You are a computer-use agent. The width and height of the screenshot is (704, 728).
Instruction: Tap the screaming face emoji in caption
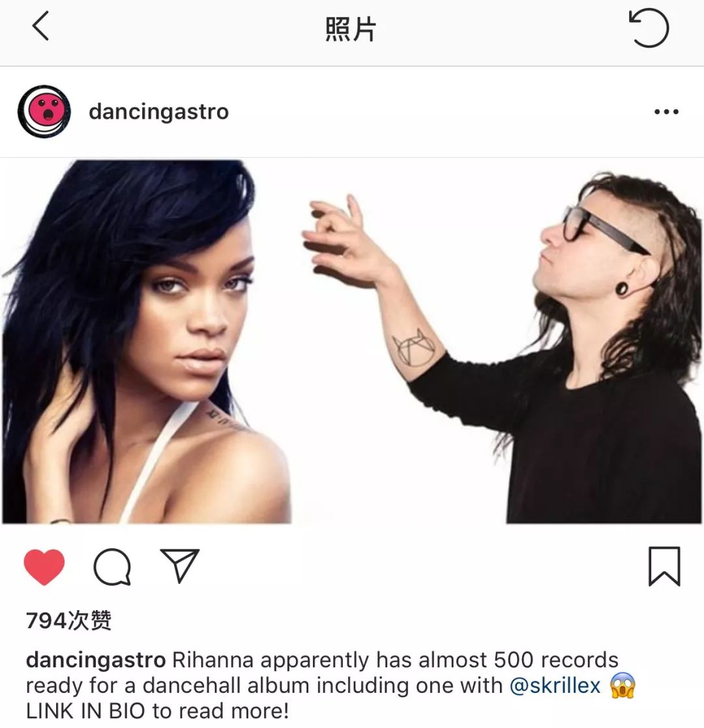click(623, 685)
